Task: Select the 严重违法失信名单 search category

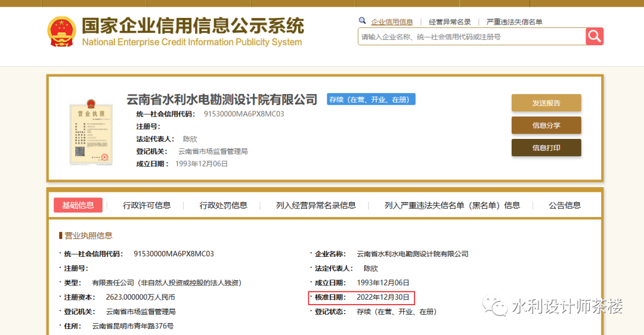Action: pos(514,22)
